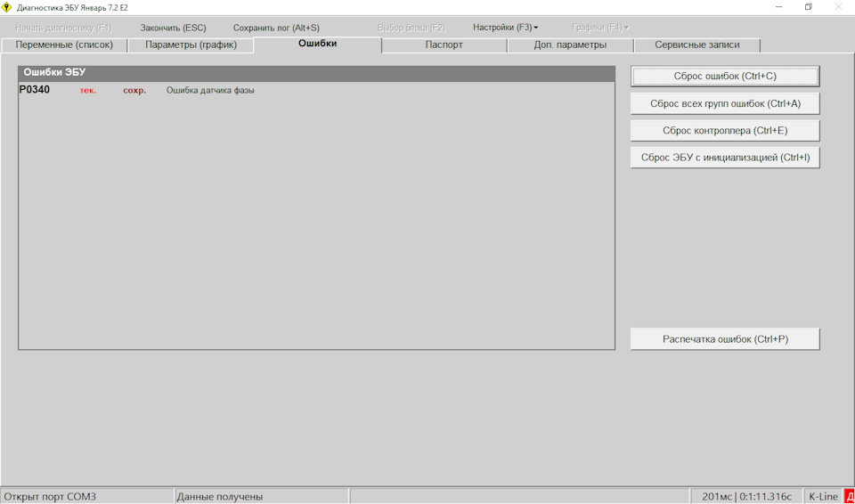Screen dimensions: 855x504
Task: Click Закончить (ESC) to end diagnostics
Action: point(173,28)
